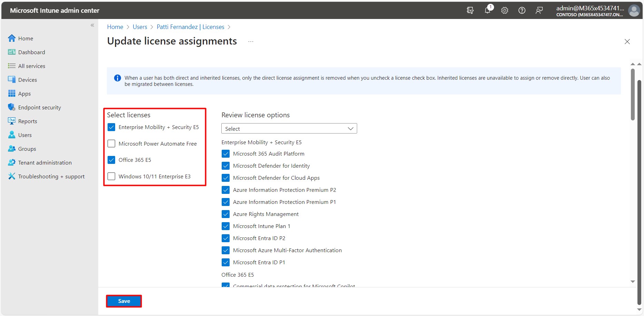This screenshot has height=316, width=644.
Task: Open All services in the sidebar
Action: (x=32, y=66)
